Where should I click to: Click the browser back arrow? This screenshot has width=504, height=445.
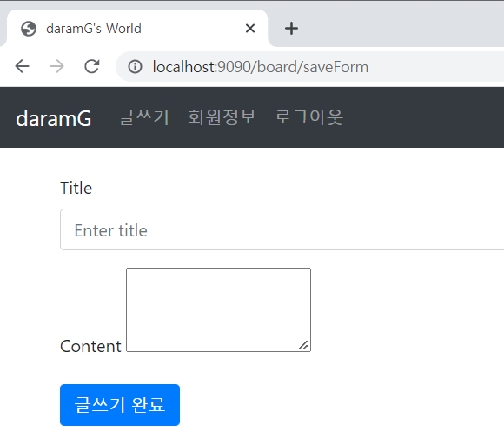(x=23, y=67)
